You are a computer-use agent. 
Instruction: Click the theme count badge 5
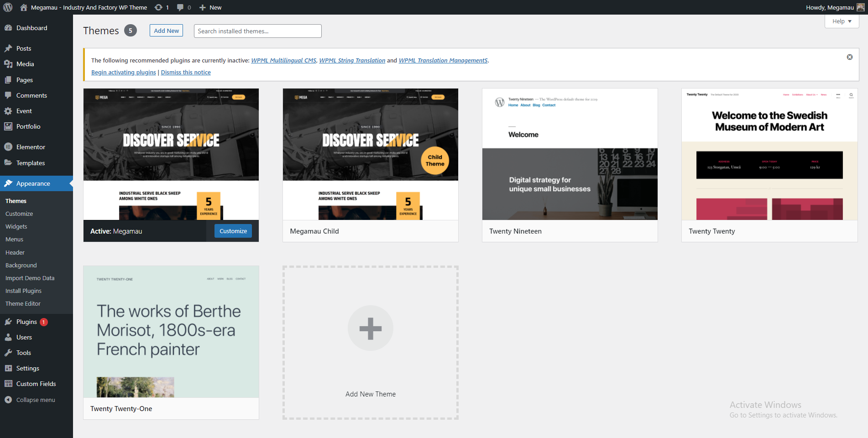click(131, 31)
